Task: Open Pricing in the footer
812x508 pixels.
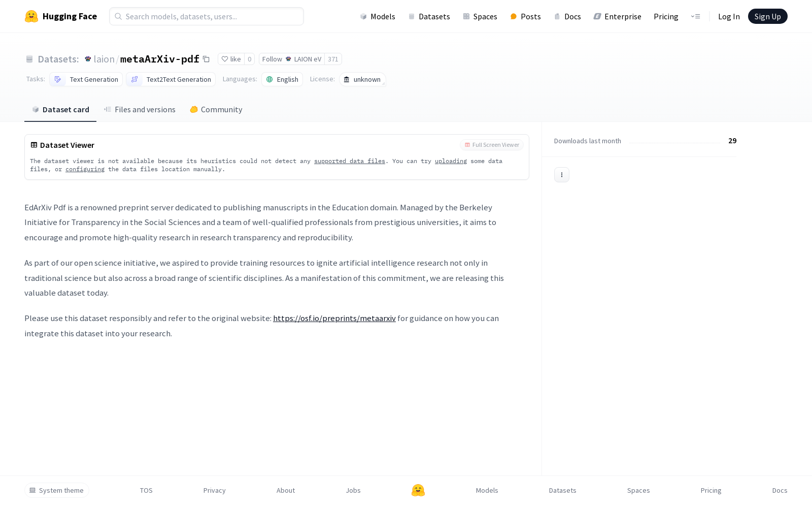Action: pos(711,490)
